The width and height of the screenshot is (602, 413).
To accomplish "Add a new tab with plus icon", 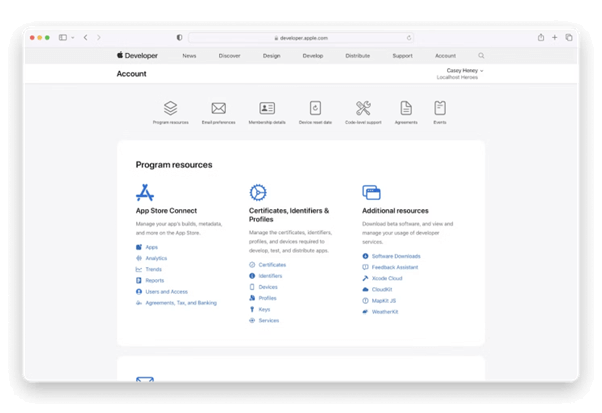I will [554, 37].
